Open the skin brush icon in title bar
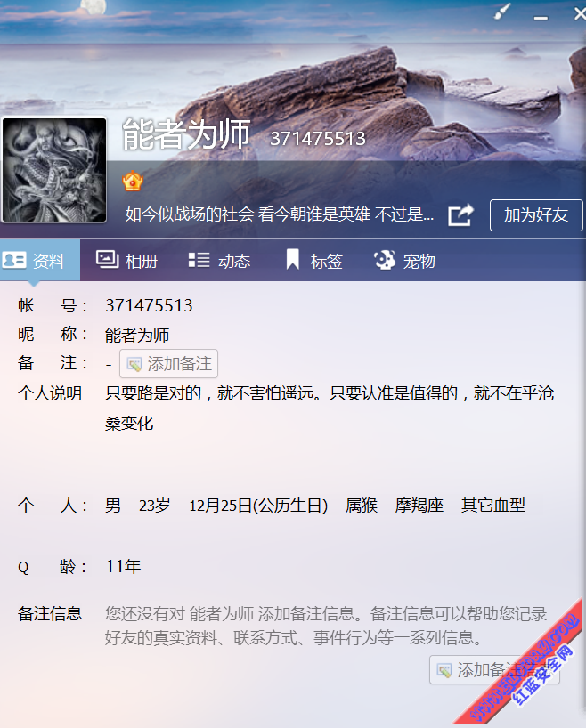 [x=502, y=12]
